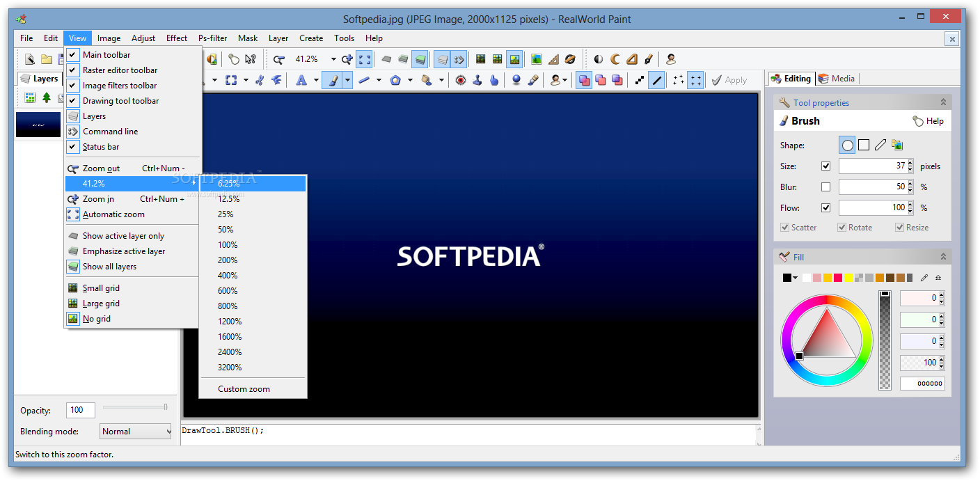The height and width of the screenshot is (481, 980).
Task: Select the clone Stamp tool icon
Action: click(477, 80)
